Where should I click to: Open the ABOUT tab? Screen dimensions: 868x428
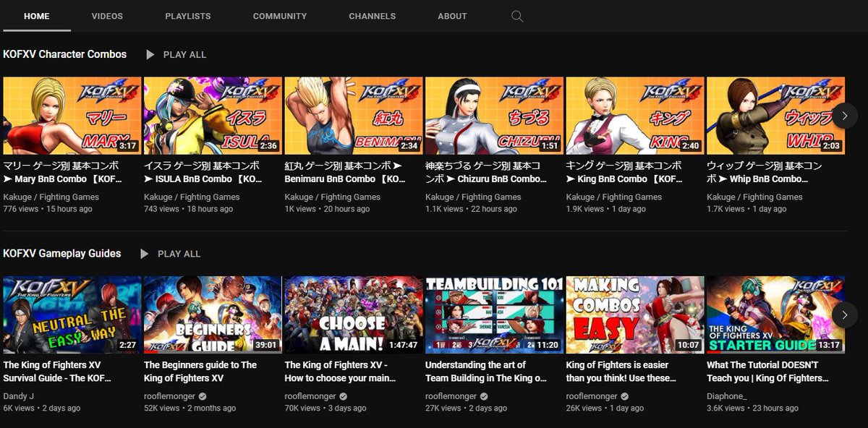[x=452, y=16]
